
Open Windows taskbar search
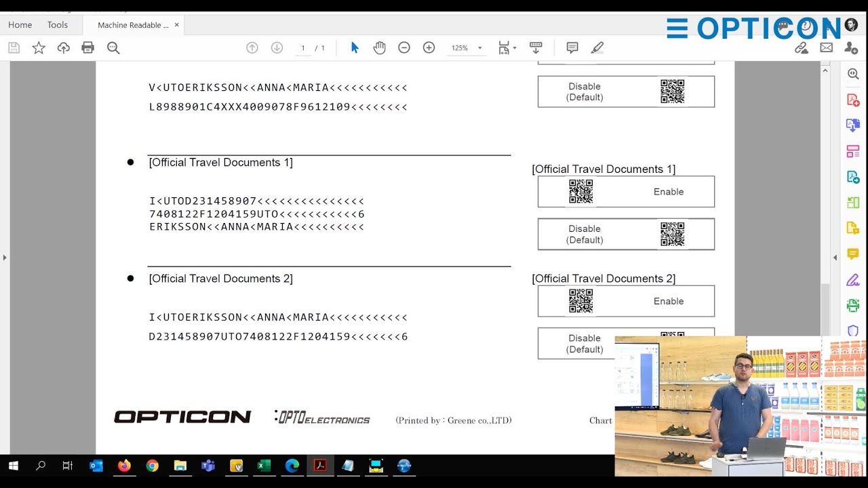41,466
